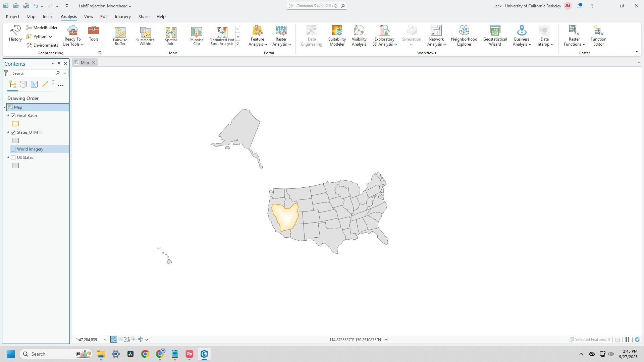The height and width of the screenshot is (362, 644).
Task: Open the Insert ribbon tab
Action: pyautogui.click(x=48, y=16)
